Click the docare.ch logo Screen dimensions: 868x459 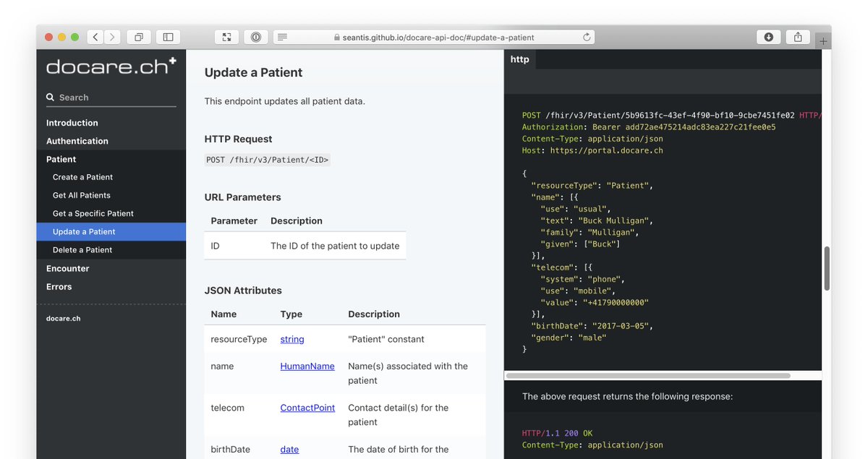pos(111,67)
